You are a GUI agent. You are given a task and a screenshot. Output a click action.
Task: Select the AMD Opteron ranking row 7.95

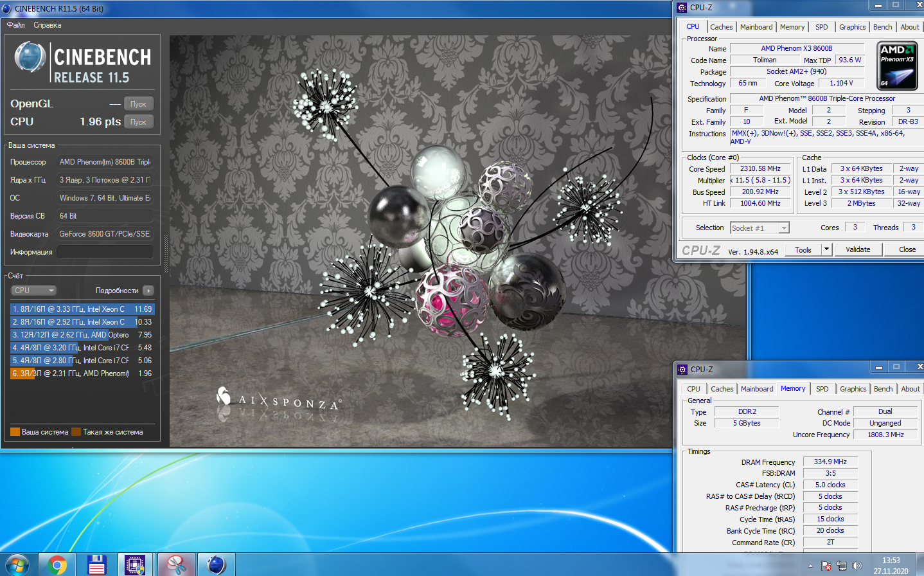(82, 335)
